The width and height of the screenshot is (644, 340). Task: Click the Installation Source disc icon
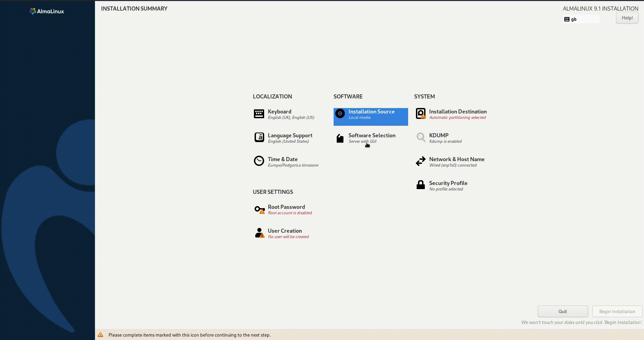pyautogui.click(x=340, y=113)
